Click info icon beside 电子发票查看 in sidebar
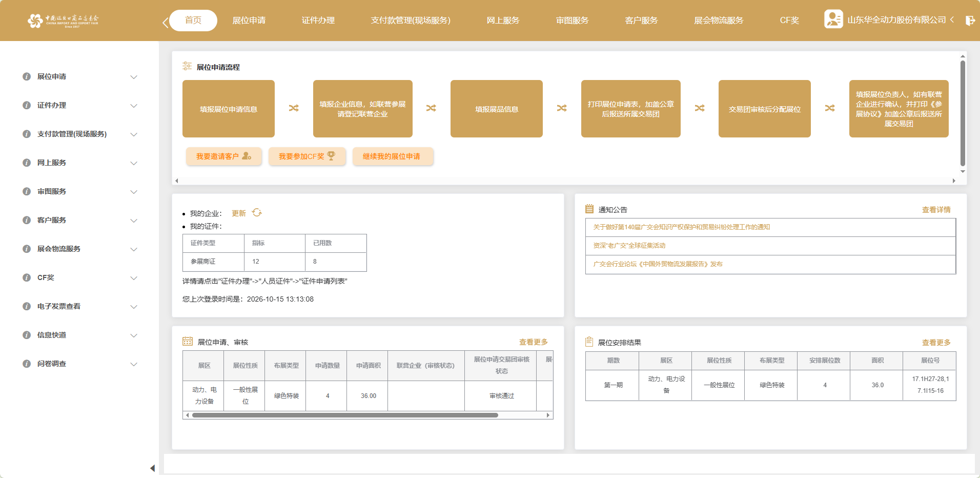This screenshot has height=478, width=980. [27, 306]
